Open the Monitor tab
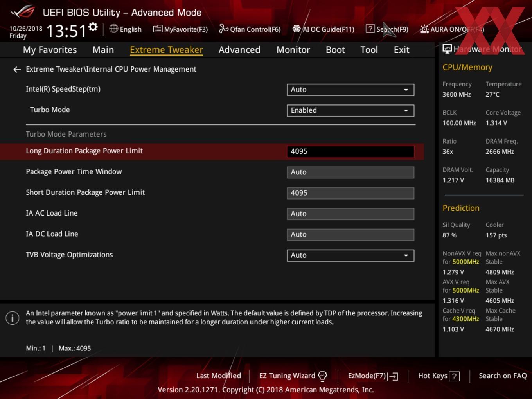Screen dimensions: 532x399 (293, 50)
